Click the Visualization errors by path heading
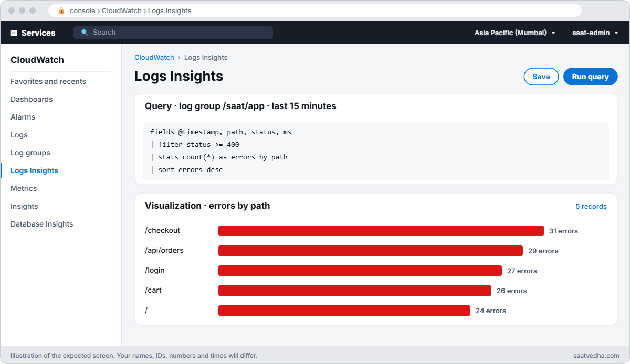This screenshot has width=630, height=364. click(x=207, y=206)
